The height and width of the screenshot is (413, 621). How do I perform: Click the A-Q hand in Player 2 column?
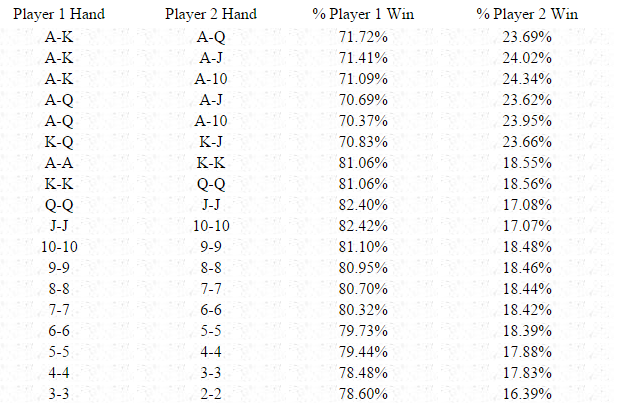click(x=211, y=36)
